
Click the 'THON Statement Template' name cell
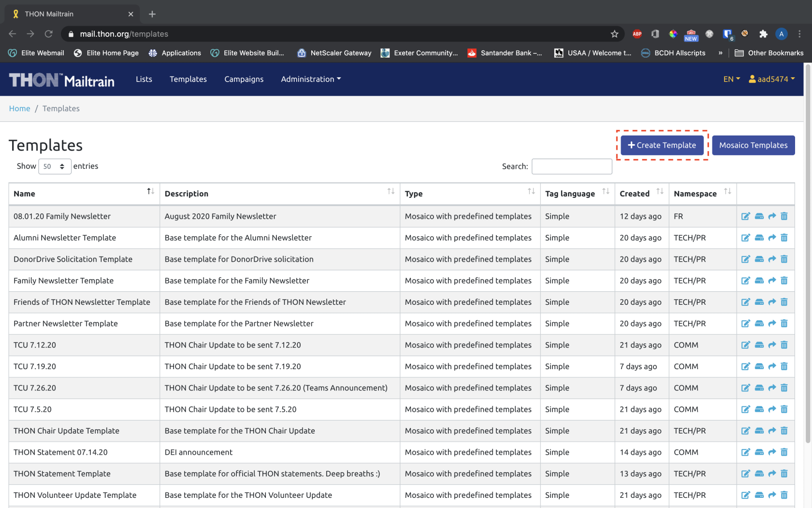pyautogui.click(x=84, y=474)
